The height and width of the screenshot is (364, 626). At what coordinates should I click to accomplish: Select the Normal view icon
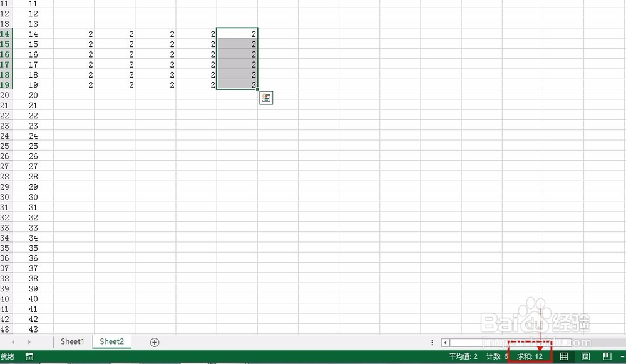(564, 356)
